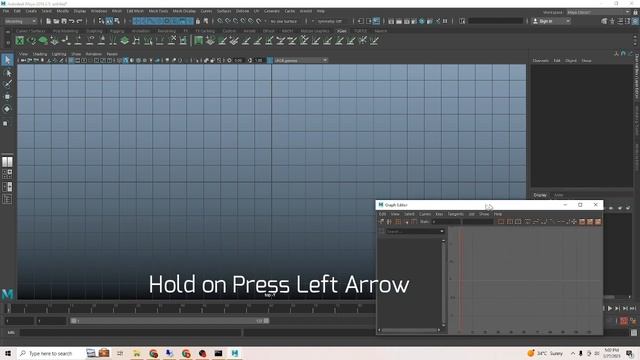Choose the Lasso select tool
640x360 pixels.
tap(7, 73)
